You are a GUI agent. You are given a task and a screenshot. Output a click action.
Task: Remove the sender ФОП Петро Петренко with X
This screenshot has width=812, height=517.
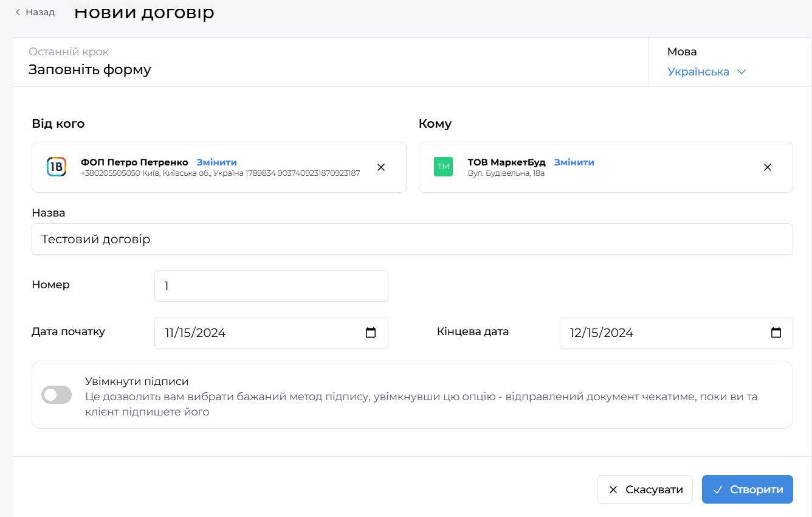[x=381, y=167]
